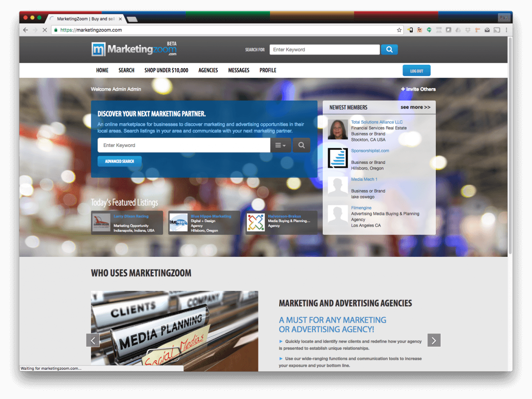Click the Sponsorshiplist.com member avatar icon
The image size is (532, 399).
[337, 158]
